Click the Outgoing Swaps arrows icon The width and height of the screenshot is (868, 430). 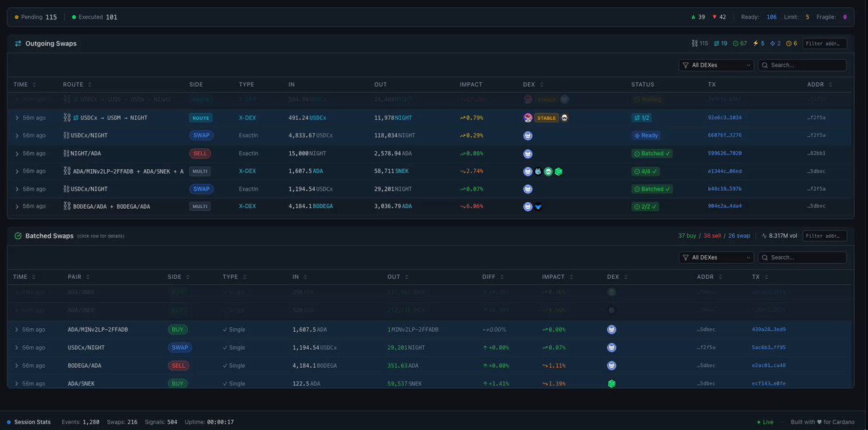point(18,43)
